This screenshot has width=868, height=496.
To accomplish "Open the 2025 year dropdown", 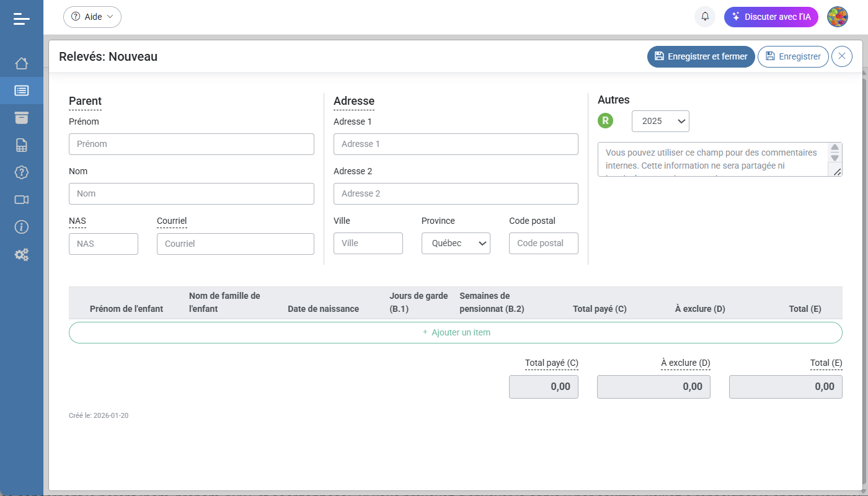I will tap(660, 121).
